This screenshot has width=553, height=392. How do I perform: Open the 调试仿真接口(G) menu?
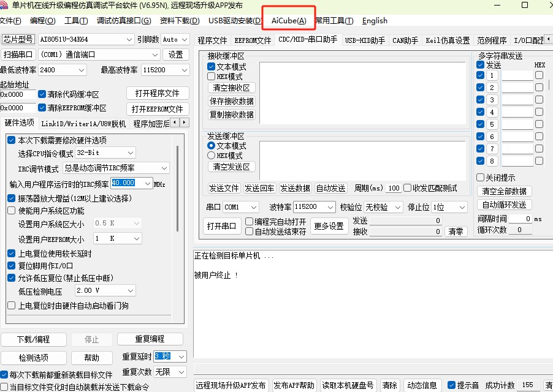click(124, 21)
